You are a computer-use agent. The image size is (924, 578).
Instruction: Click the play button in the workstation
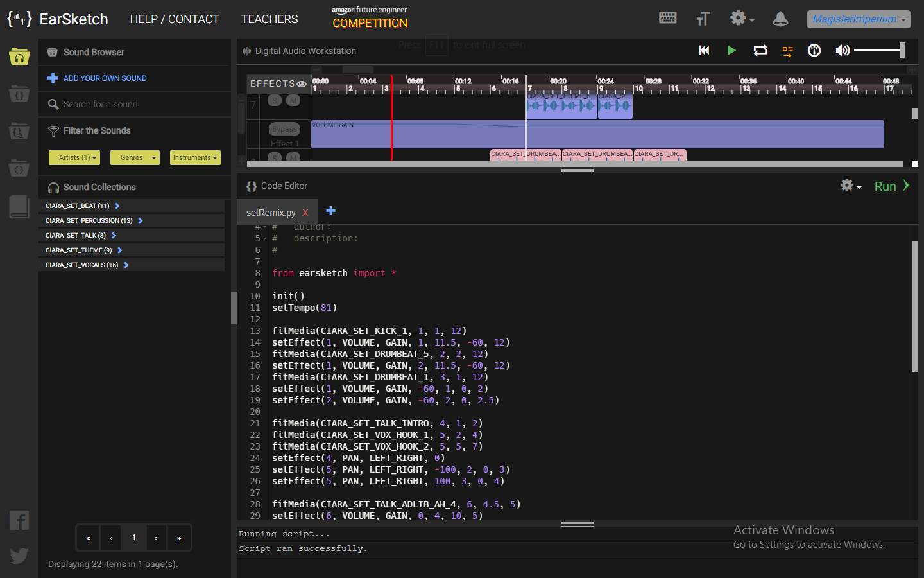tap(731, 50)
